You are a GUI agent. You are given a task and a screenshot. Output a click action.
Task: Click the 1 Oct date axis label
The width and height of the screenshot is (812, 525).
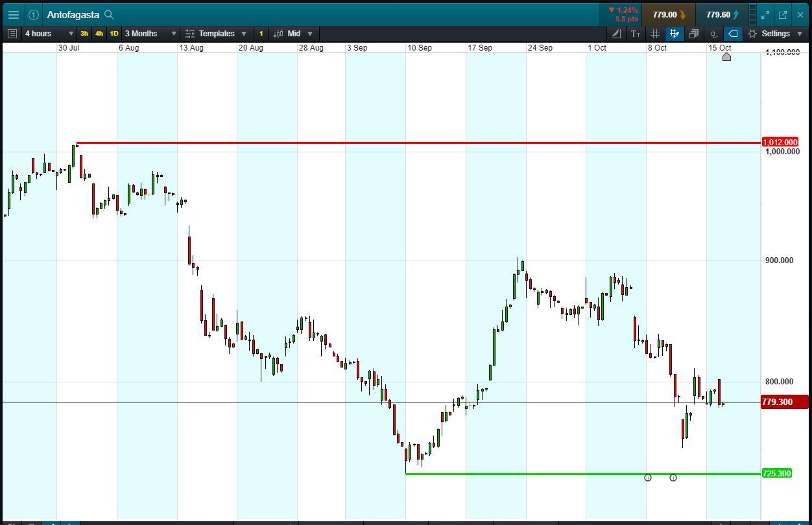[597, 48]
